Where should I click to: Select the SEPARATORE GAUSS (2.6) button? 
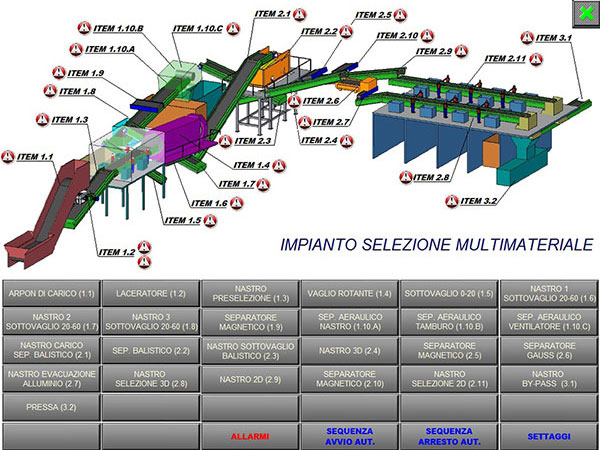click(x=548, y=351)
